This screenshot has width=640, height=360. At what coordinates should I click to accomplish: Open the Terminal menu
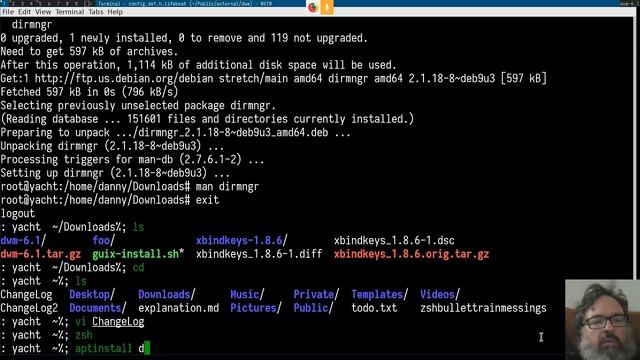[69, 12]
